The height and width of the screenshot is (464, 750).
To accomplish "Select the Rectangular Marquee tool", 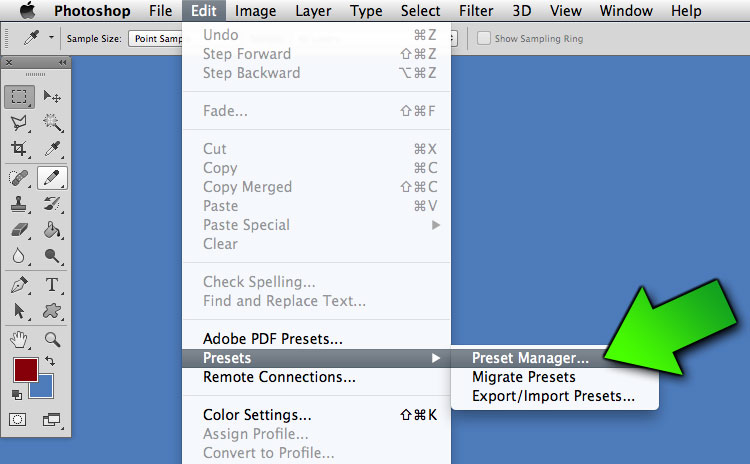I will [19, 97].
